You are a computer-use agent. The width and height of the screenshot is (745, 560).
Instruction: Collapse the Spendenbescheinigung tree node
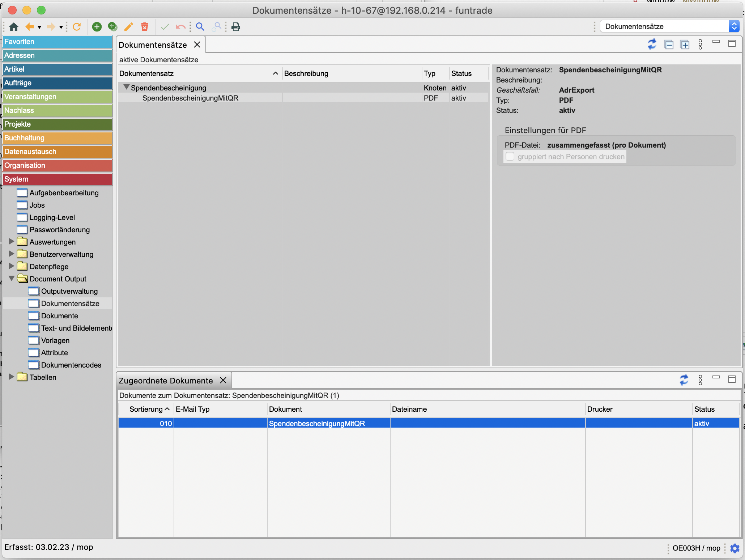[x=127, y=87]
